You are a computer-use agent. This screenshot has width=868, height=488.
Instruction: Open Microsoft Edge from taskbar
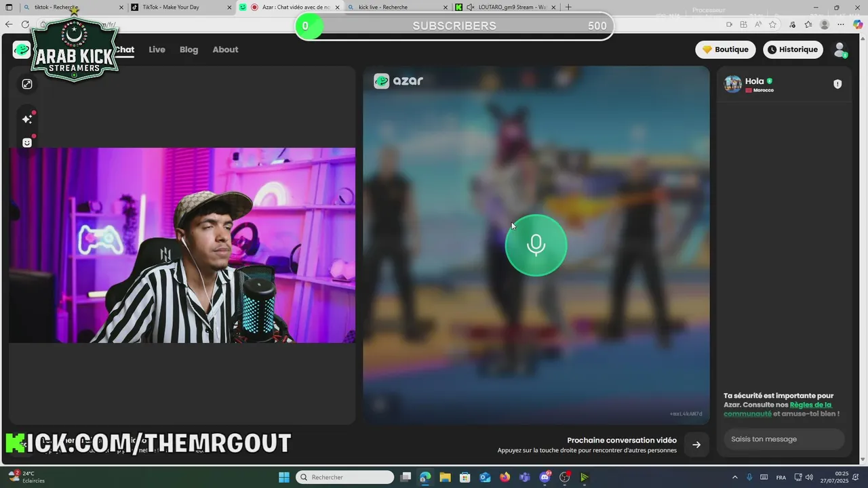point(425,477)
